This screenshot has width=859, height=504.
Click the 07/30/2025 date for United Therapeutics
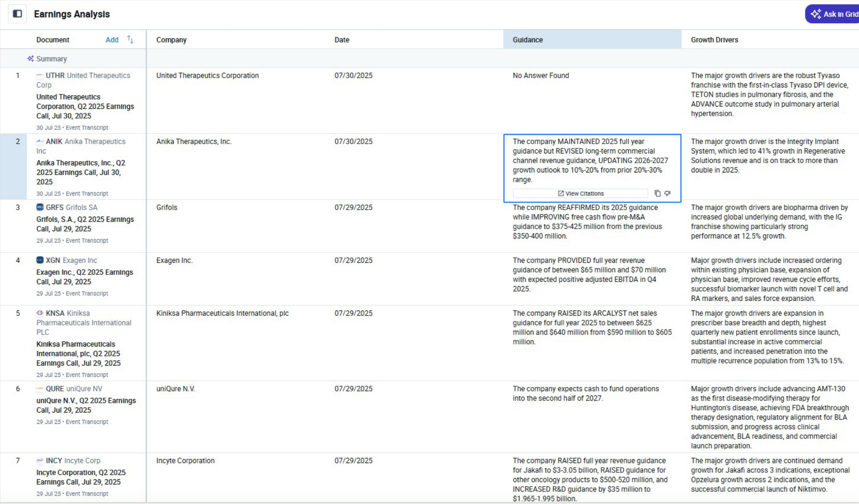point(353,75)
